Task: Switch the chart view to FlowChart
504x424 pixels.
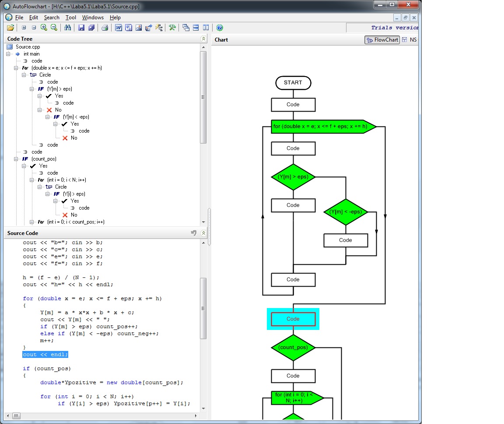Action: click(382, 40)
